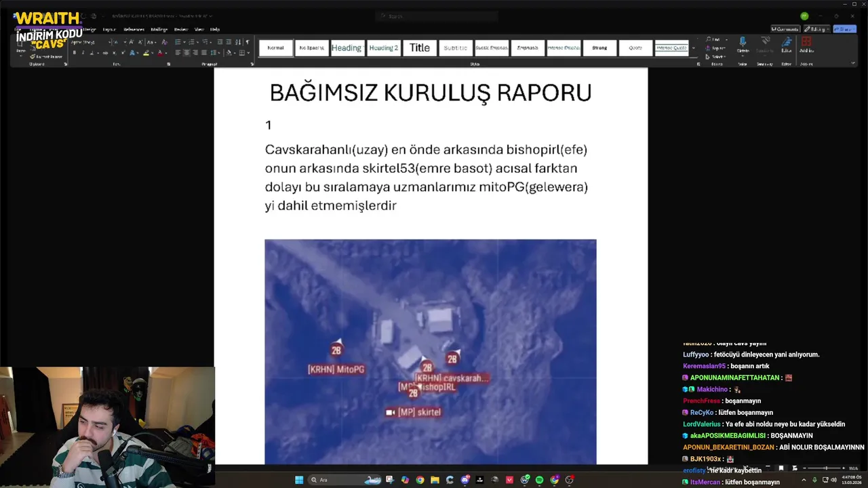Apply the No Spacing style
868x488 pixels.
(311, 47)
